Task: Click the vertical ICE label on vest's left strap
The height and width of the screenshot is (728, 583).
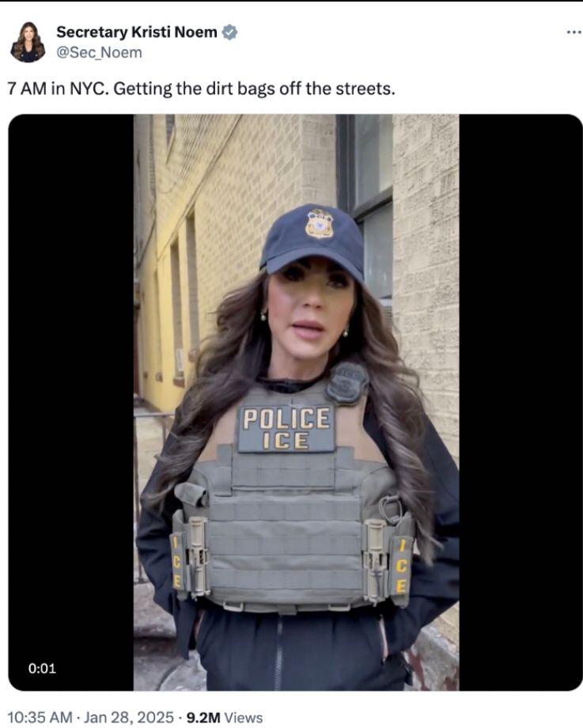Action: point(176,563)
